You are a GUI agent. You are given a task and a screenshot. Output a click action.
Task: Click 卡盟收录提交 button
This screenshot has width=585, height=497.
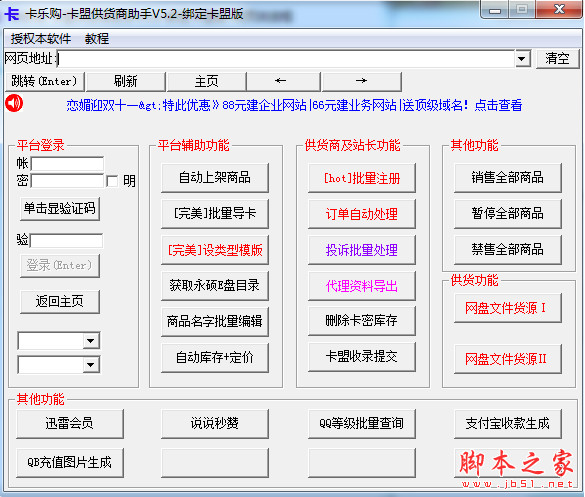point(362,357)
